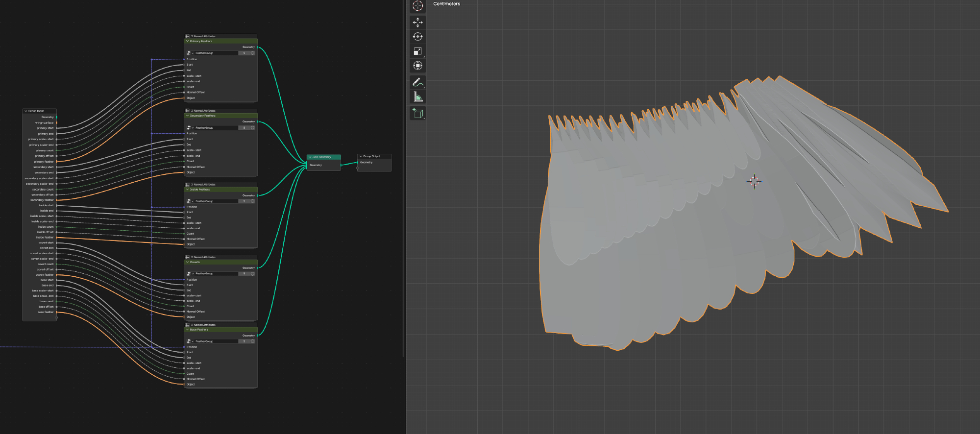Viewport: 980px width, 434px height.
Task: Click the Secondary Feathers node title
Action: pos(203,116)
